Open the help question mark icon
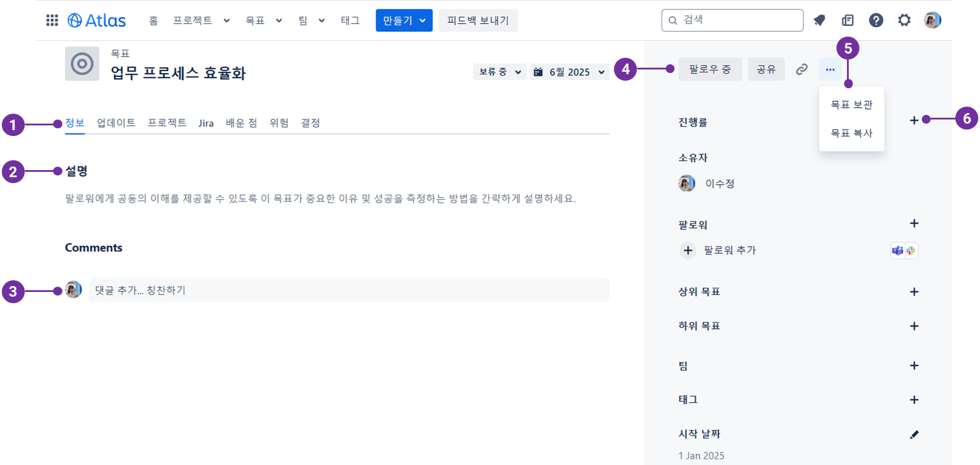980x465 pixels. pos(876,21)
